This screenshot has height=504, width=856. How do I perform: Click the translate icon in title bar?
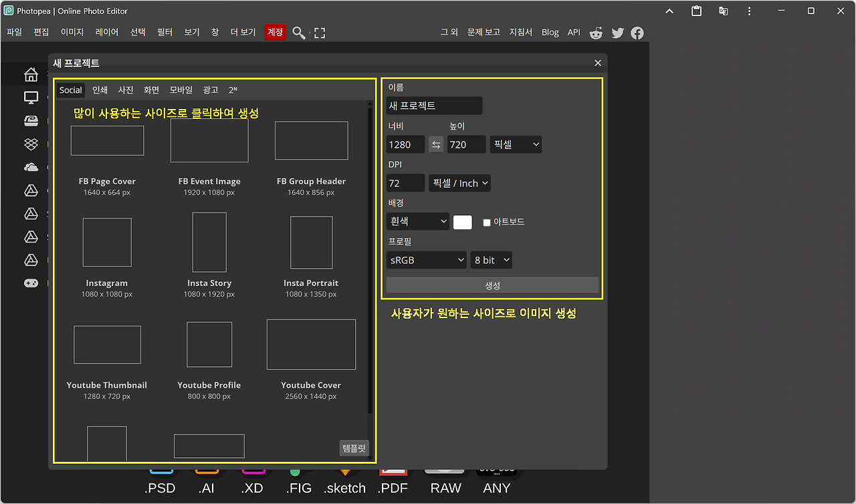pyautogui.click(x=723, y=11)
